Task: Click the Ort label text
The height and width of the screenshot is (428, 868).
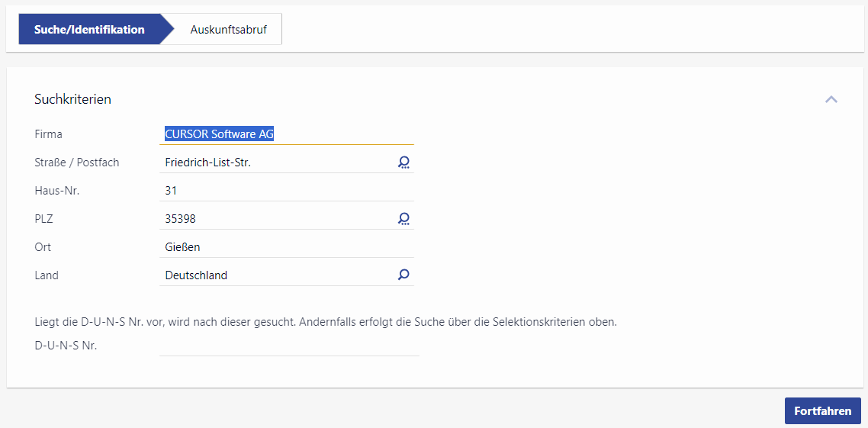Action: pos(43,247)
